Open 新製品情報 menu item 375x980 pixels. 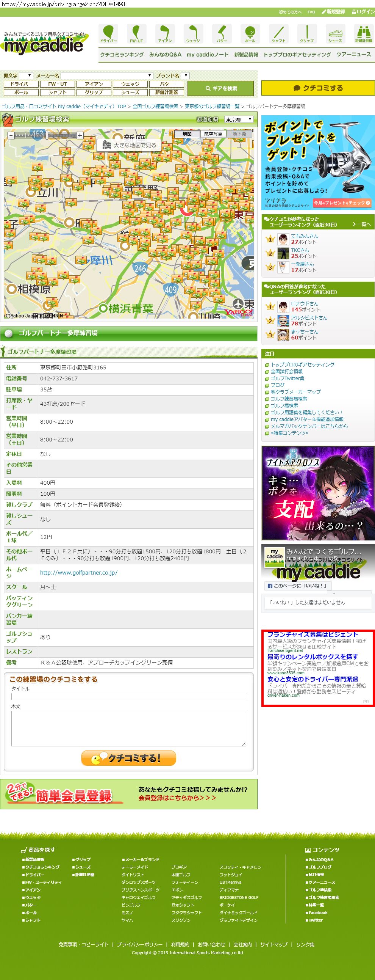[x=246, y=55]
